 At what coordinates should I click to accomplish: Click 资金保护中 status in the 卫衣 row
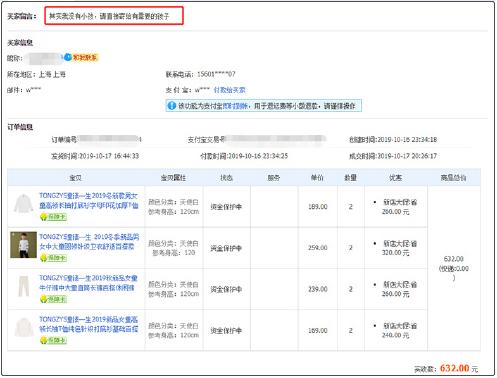(x=226, y=248)
